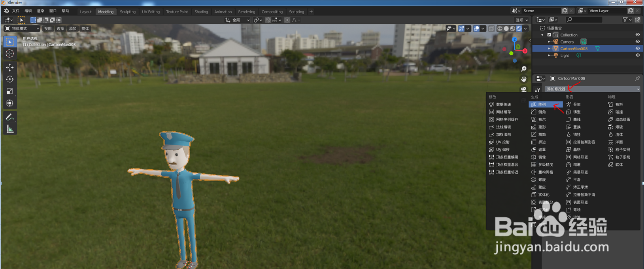644x269 pixels.
Task: Click the new collection icon in outliner
Action: (637, 19)
